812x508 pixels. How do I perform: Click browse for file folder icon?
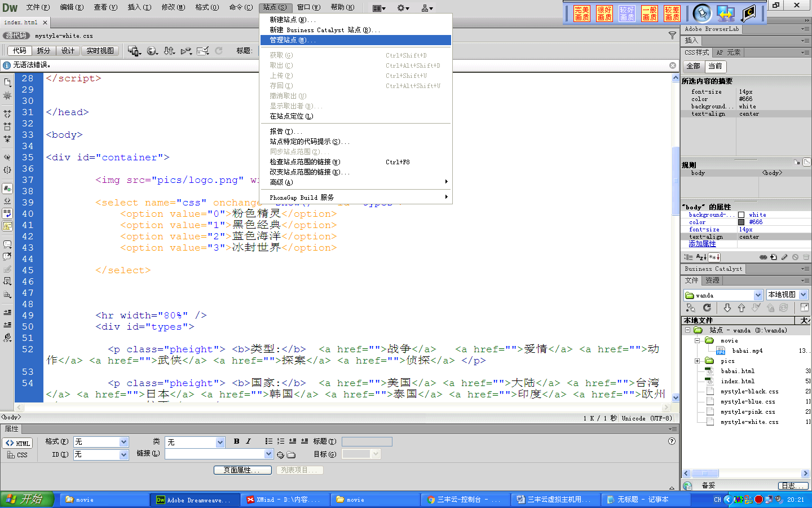click(x=291, y=455)
